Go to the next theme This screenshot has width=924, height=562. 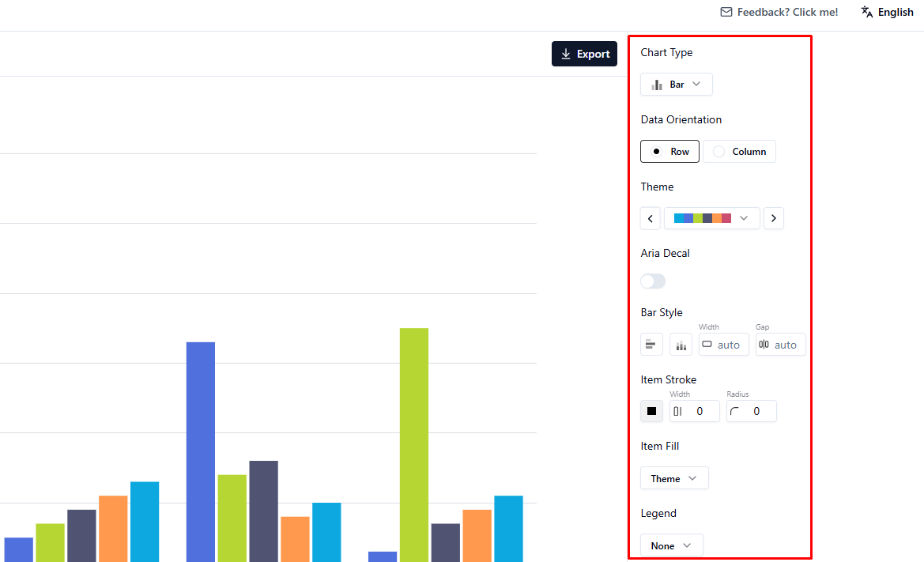coord(774,218)
